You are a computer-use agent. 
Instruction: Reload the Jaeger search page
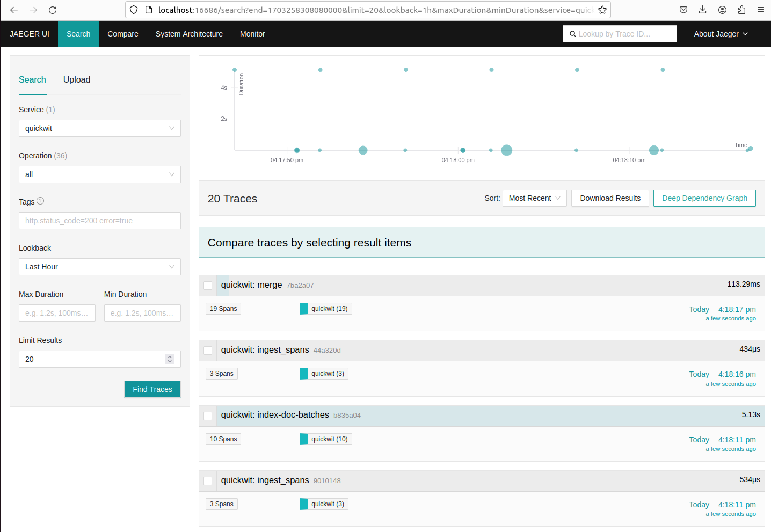53,10
